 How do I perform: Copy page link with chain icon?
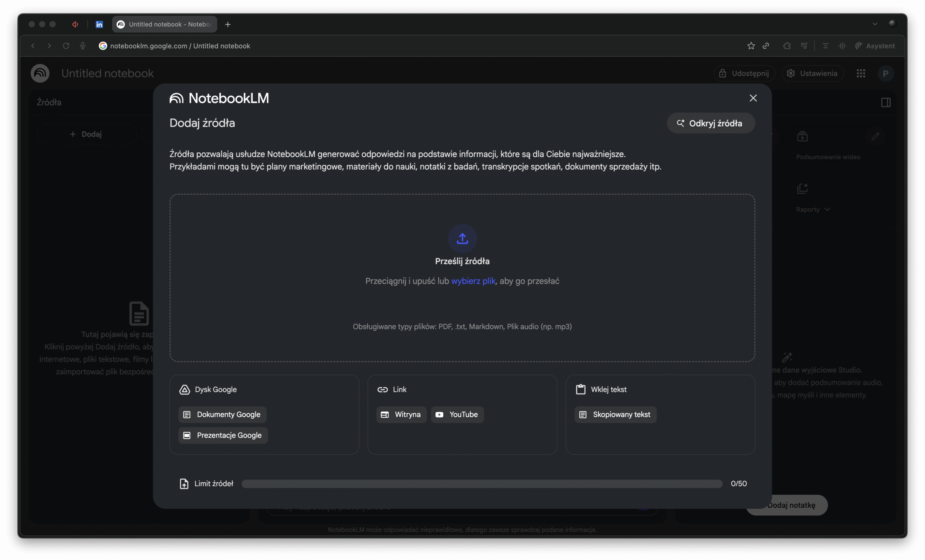(x=766, y=46)
